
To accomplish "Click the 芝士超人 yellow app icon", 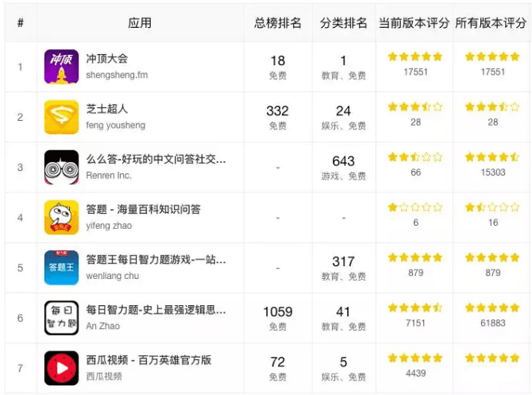I will [x=61, y=117].
